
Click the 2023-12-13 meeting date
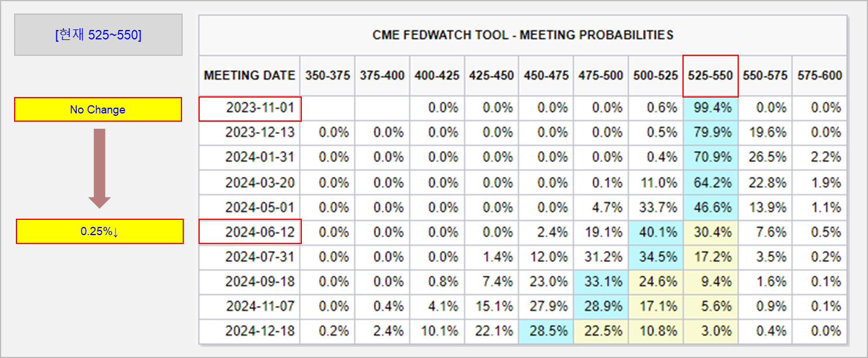tap(250, 133)
